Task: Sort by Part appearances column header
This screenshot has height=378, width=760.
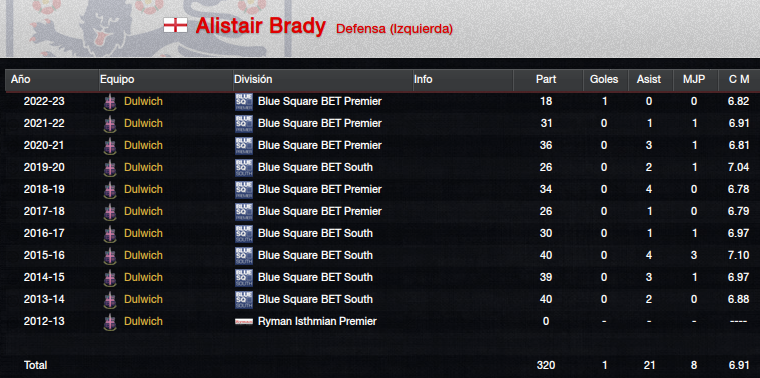Action: pyautogui.click(x=546, y=79)
